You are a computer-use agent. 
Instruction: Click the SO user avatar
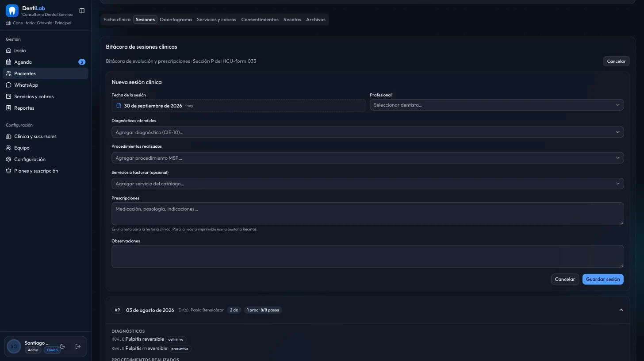click(14, 346)
